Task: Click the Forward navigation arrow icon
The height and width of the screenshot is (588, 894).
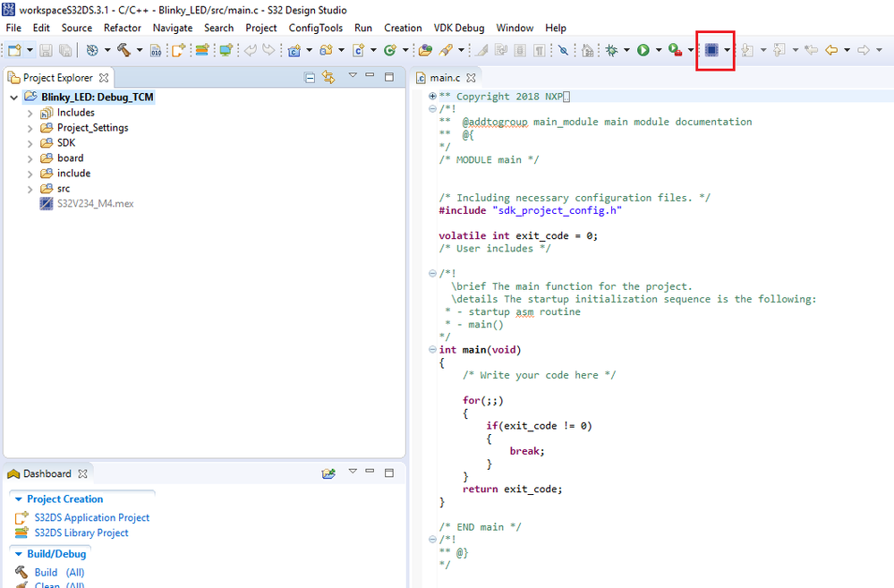Action: point(864,50)
